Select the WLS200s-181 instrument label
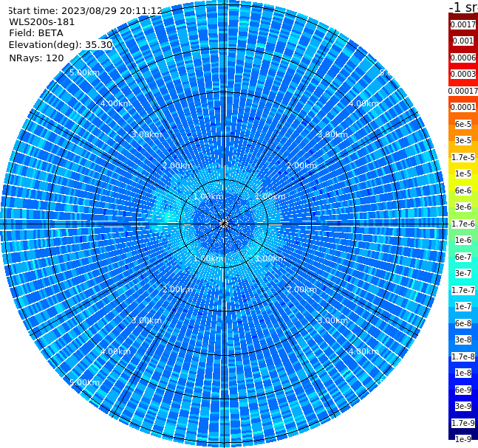478x448 pixels. pyautogui.click(x=42, y=22)
